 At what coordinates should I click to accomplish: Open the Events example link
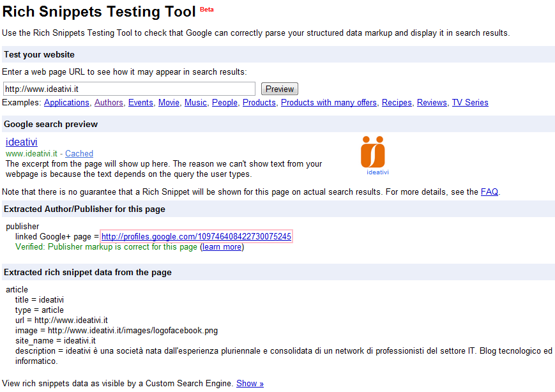(141, 103)
